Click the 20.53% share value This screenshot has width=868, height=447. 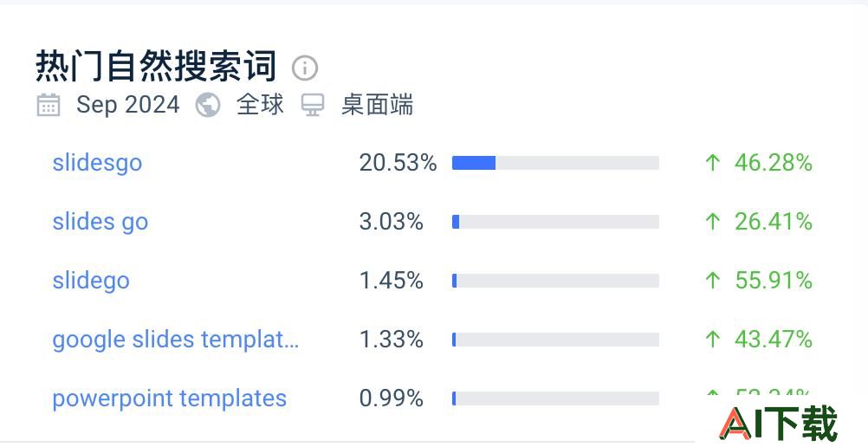point(398,163)
